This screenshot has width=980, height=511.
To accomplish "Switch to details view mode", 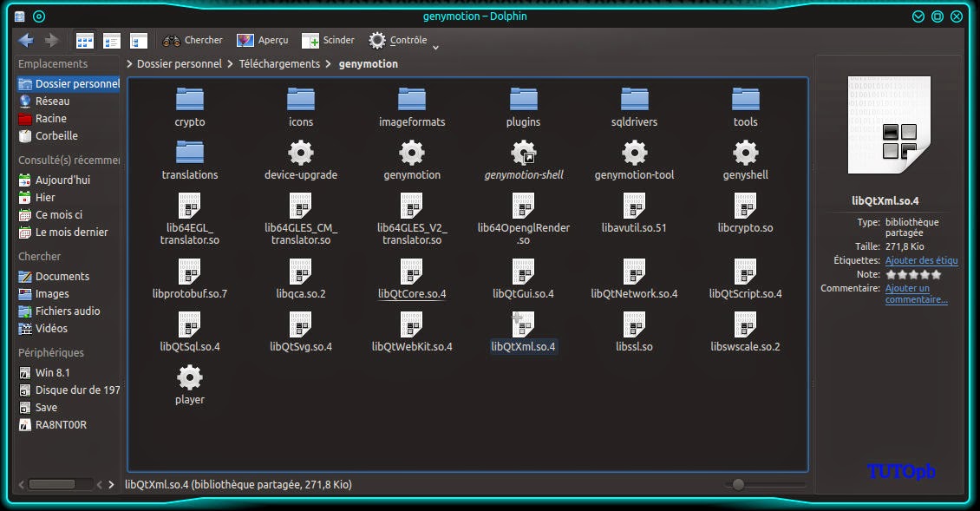I will [138, 42].
